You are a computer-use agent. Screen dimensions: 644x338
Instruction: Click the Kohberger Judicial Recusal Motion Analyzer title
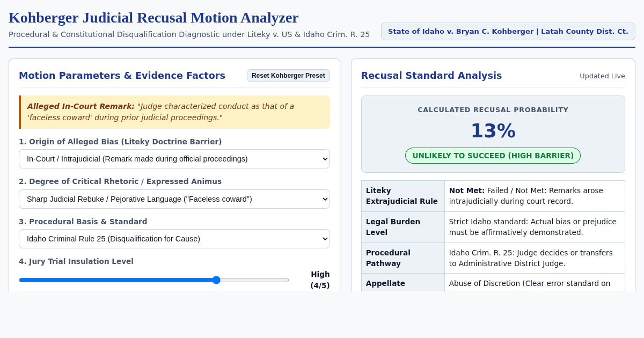tap(153, 18)
